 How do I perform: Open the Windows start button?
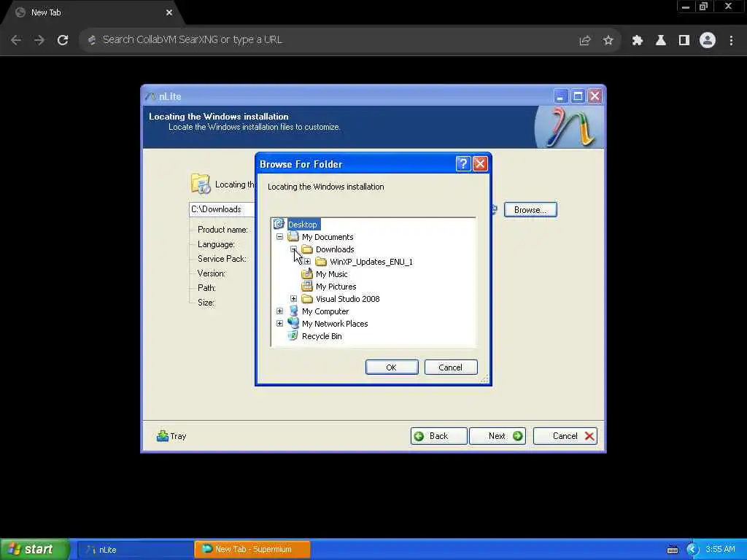point(34,549)
